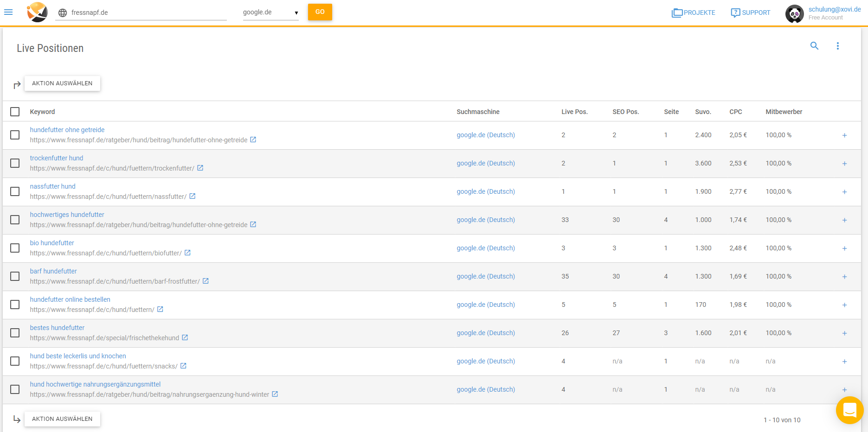This screenshot has width=868, height=432.
Task: Click plus icon for hundefutter online bestellen row
Action: [x=845, y=305]
